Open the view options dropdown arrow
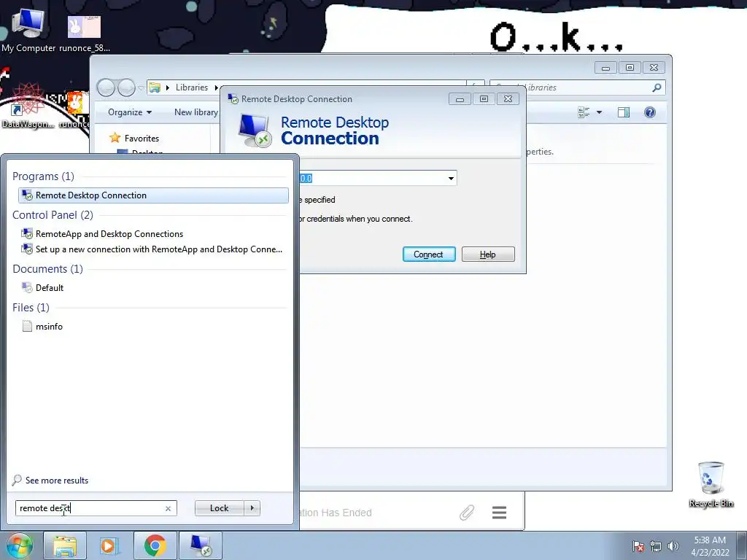Screen dimensions: 747x560 (x=600, y=112)
